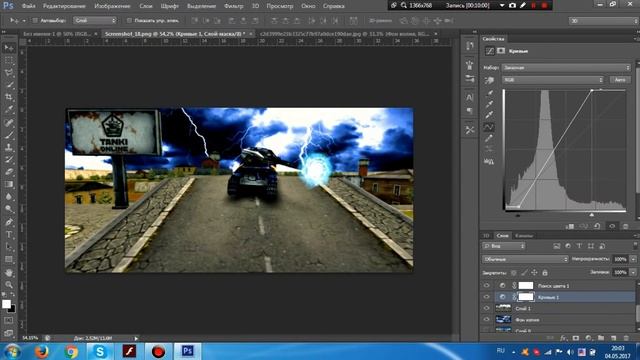Delete layer with the Layers trash icon

pos(627,338)
